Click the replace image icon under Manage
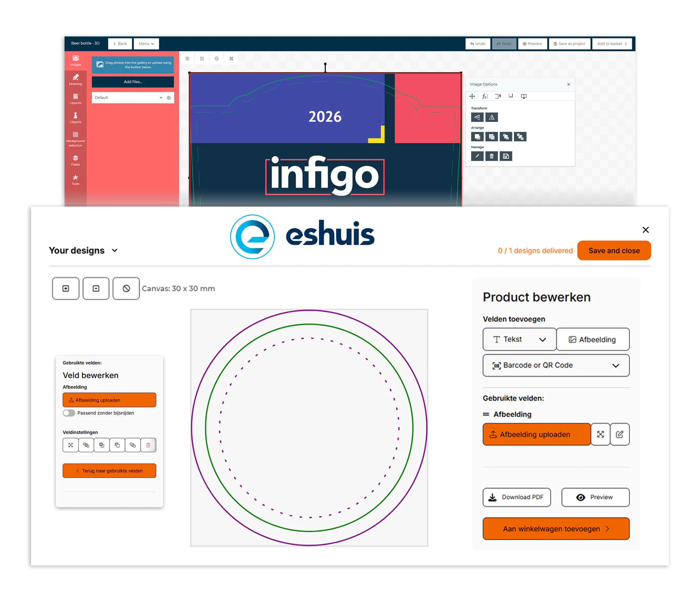700x591 pixels. 506,156
